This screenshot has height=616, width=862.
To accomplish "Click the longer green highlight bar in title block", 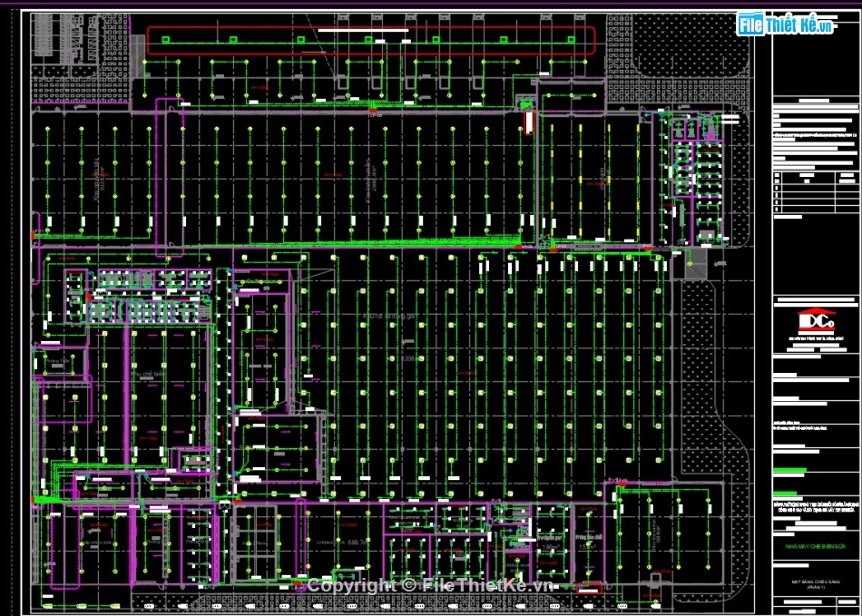I will (789, 471).
